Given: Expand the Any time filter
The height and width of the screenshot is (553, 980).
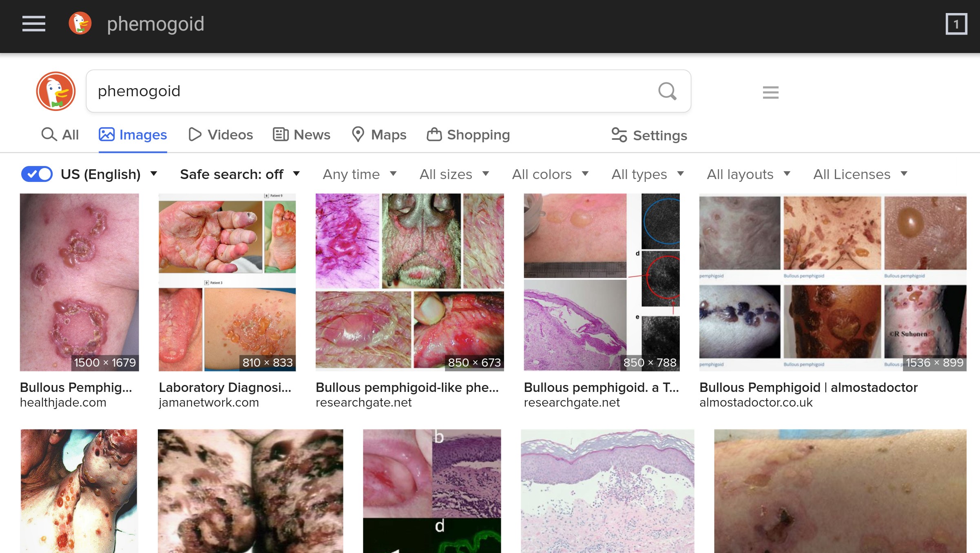Looking at the screenshot, I should [360, 174].
